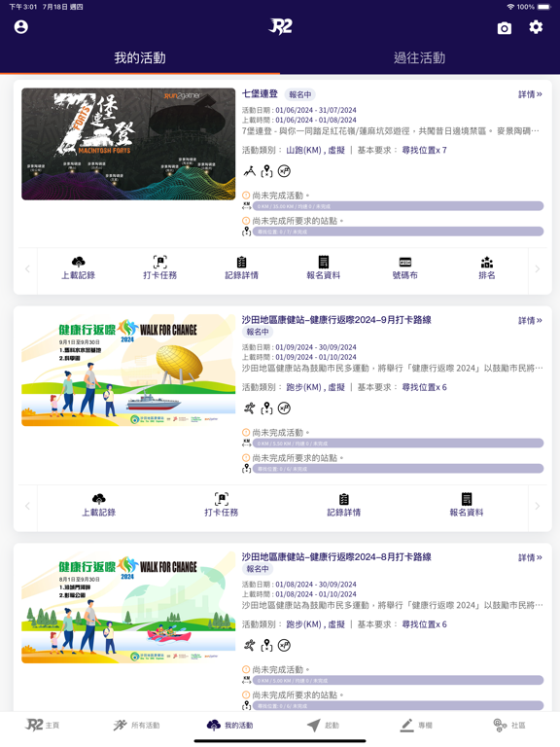Tap battery indicator in status bar
560x747 pixels.
[544, 7]
